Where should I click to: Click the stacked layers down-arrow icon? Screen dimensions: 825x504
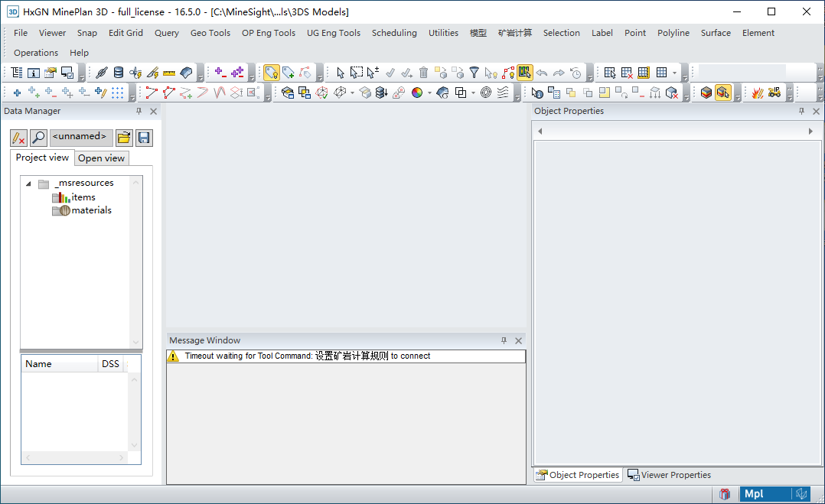[x=381, y=93]
